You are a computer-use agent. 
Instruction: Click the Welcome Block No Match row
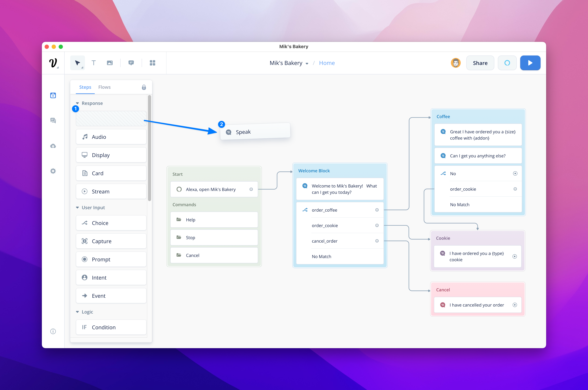[340, 256]
